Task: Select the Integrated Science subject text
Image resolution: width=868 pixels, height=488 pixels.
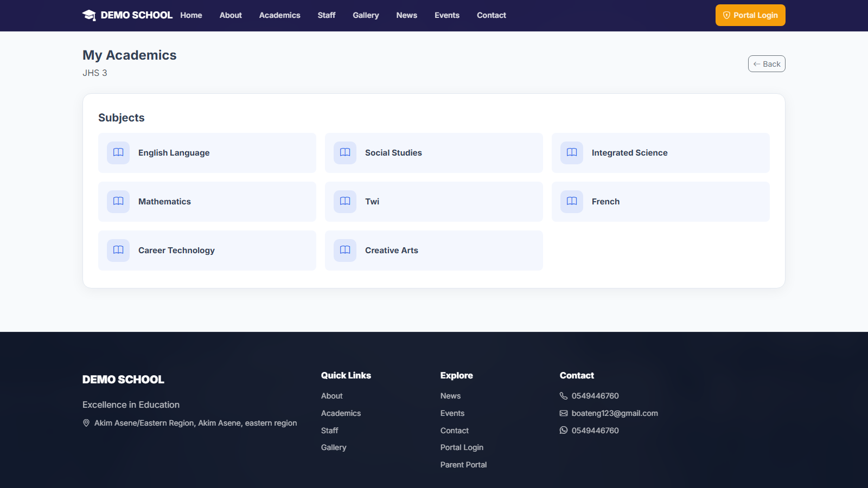Action: 629,153
